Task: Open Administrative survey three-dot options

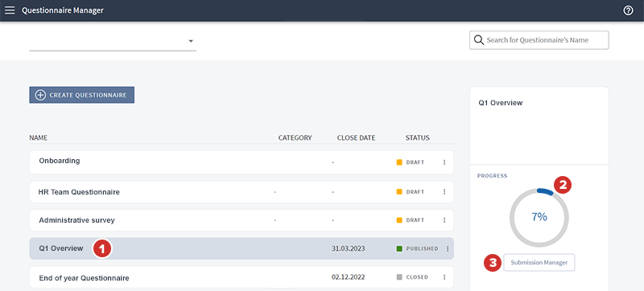Action: point(444,220)
